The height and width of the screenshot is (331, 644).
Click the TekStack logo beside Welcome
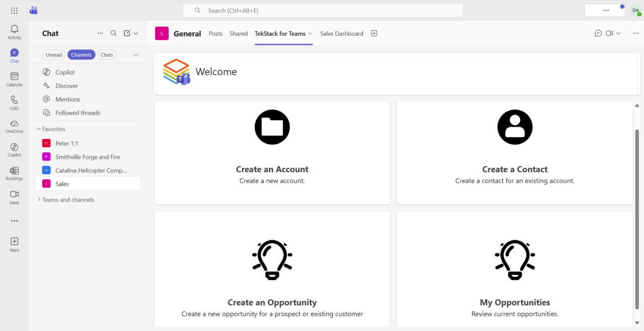[x=177, y=72]
